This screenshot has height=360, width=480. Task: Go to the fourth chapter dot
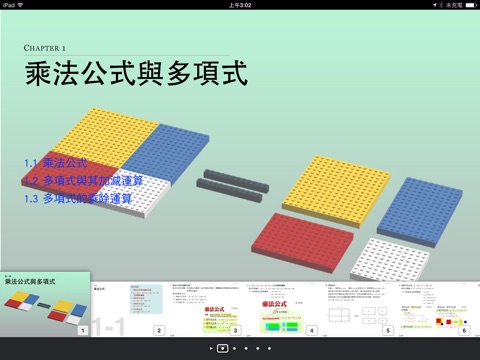click(x=258, y=348)
